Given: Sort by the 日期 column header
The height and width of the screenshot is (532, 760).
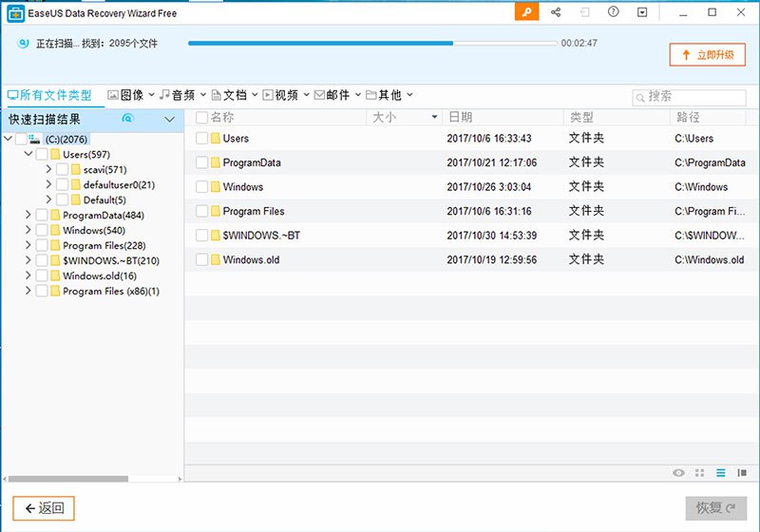Looking at the screenshot, I should (503, 117).
